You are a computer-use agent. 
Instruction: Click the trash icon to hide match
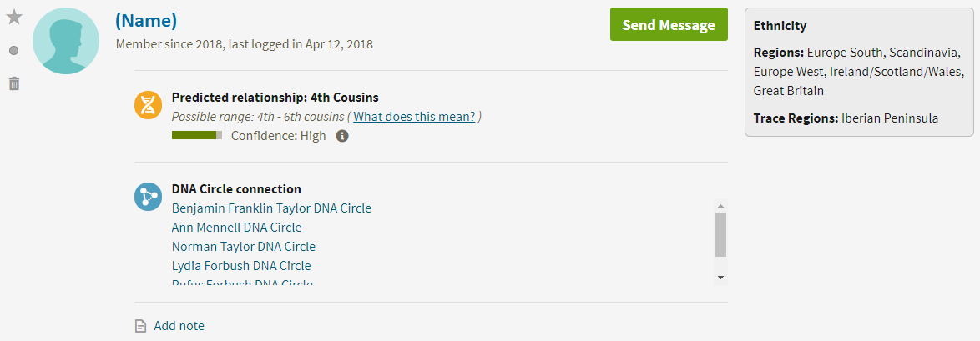click(x=13, y=83)
